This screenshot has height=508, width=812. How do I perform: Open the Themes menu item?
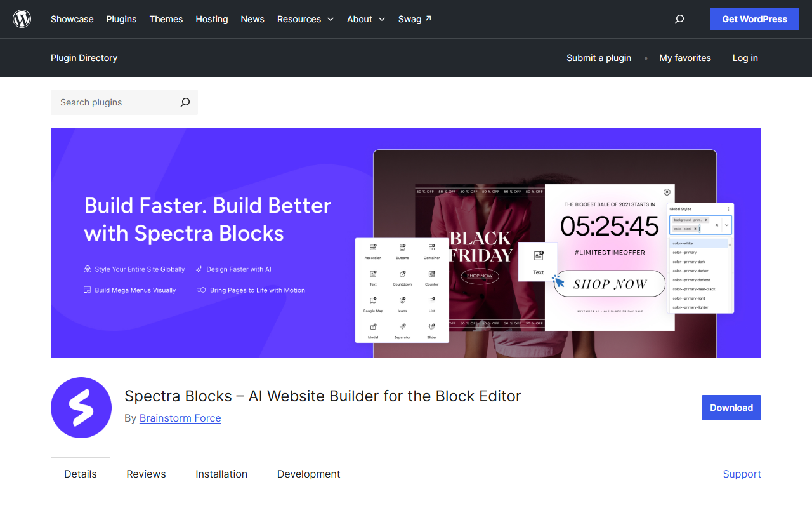166,19
